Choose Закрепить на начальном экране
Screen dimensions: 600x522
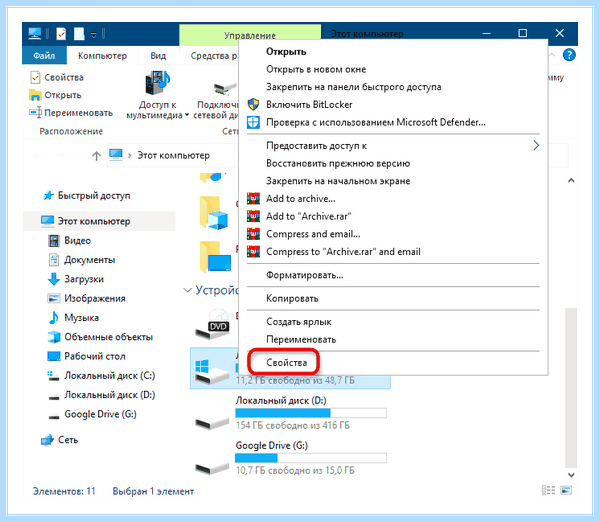pyautogui.click(x=338, y=181)
